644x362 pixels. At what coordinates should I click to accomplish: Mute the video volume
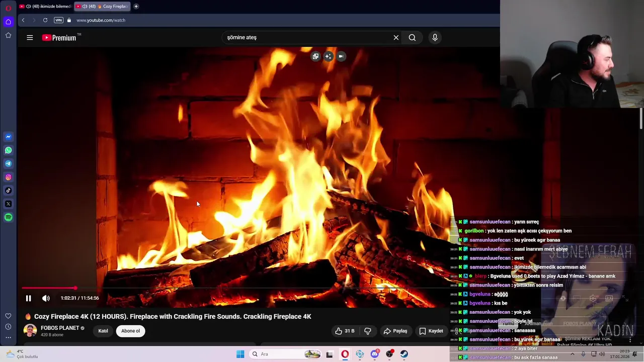[x=46, y=298]
